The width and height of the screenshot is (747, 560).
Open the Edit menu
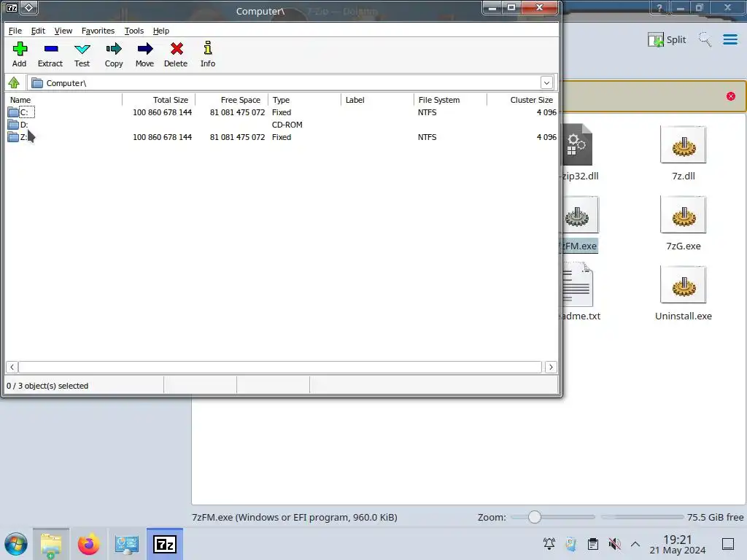pos(38,31)
